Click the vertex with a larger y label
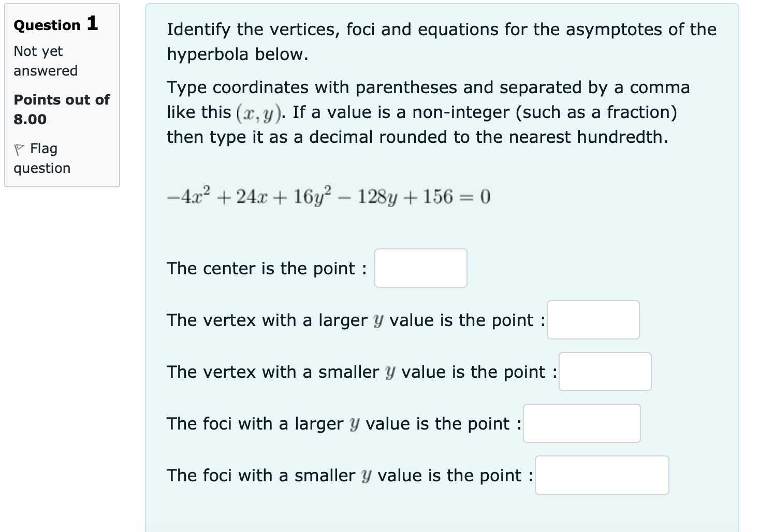 354,320
